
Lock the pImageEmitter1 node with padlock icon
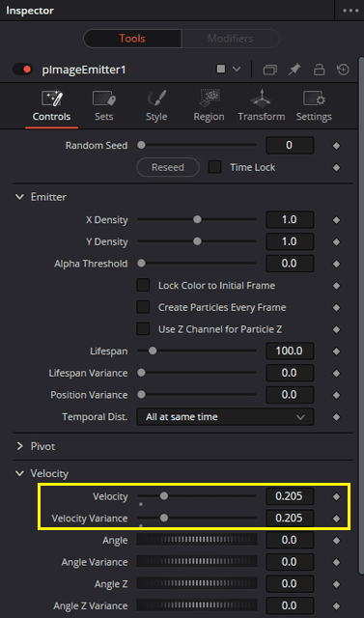(x=319, y=70)
